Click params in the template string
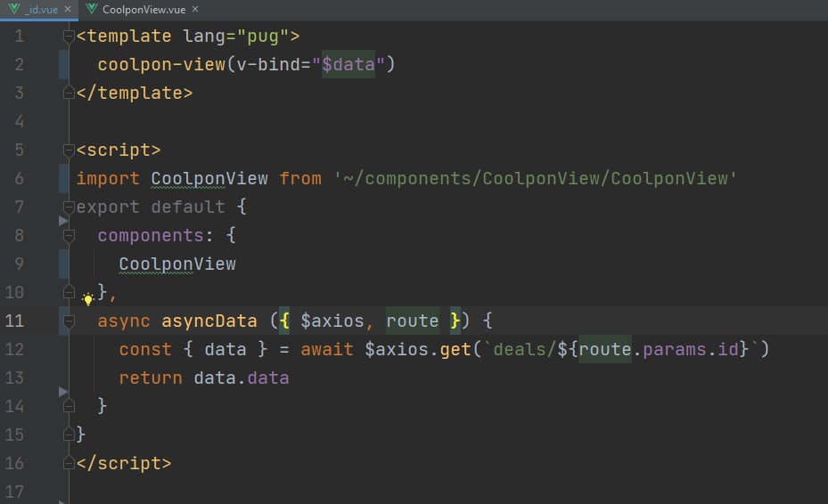Image resolution: width=828 pixels, height=504 pixels. pyautogui.click(x=675, y=349)
